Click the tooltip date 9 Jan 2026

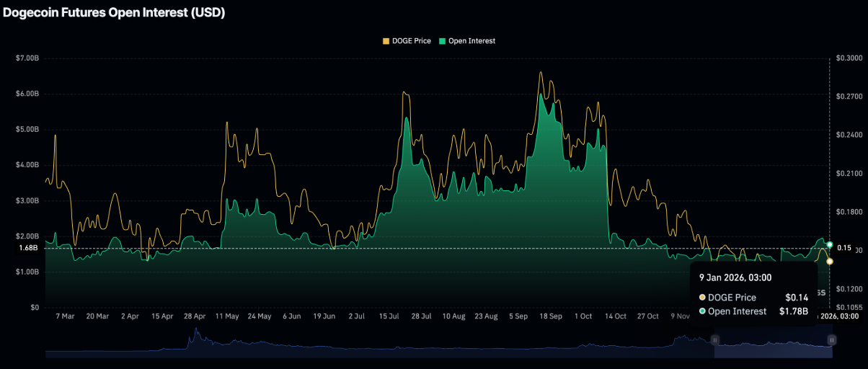[735, 277]
